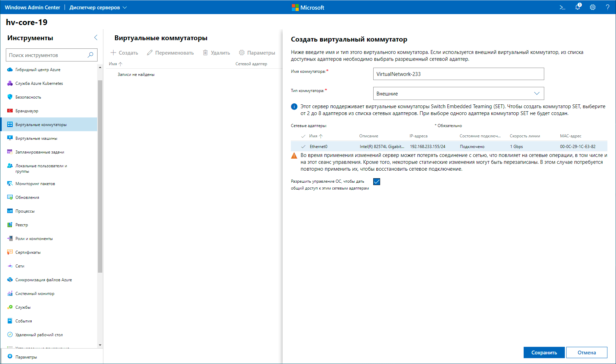Open the switch type dropdown Внешние

[458, 93]
